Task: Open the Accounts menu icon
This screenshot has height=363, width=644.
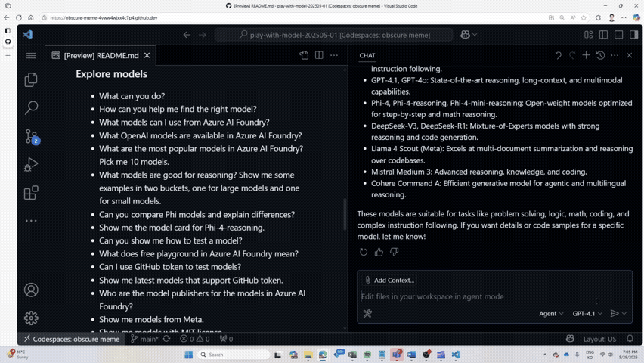Action: coord(31,290)
